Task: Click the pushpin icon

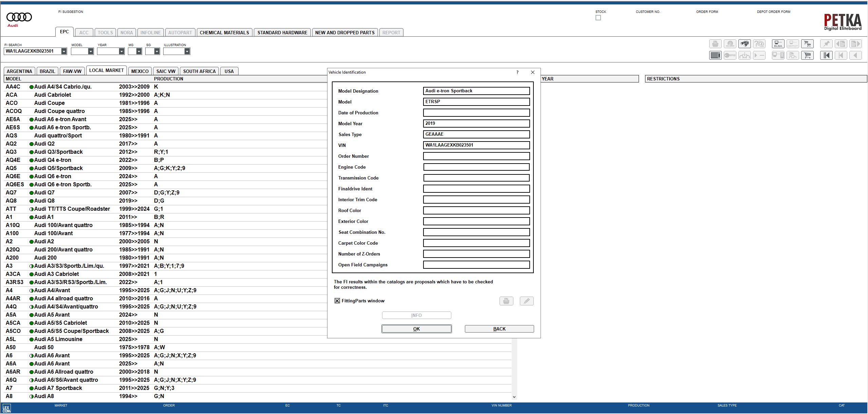Action: click(826, 44)
